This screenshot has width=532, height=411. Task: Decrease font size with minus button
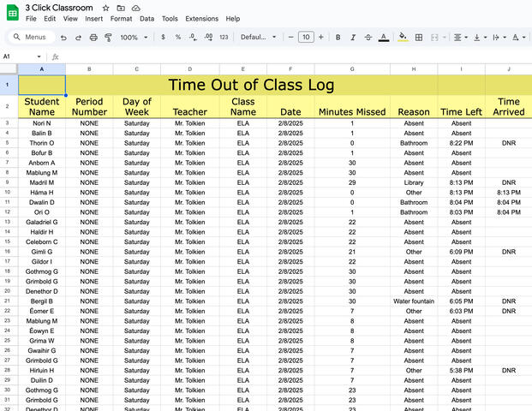point(291,38)
